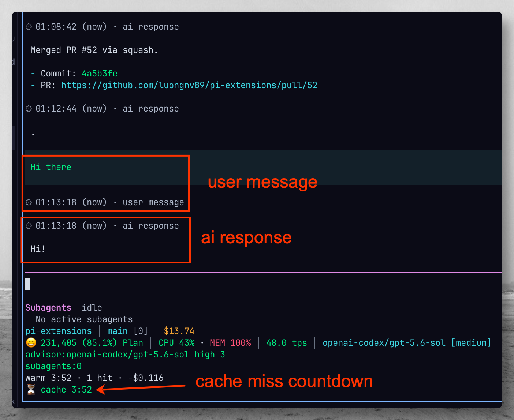Viewport: 514px width, 420px height.
Task: Click the clock icon next to 01:13:18 ai response
Action: tap(29, 226)
